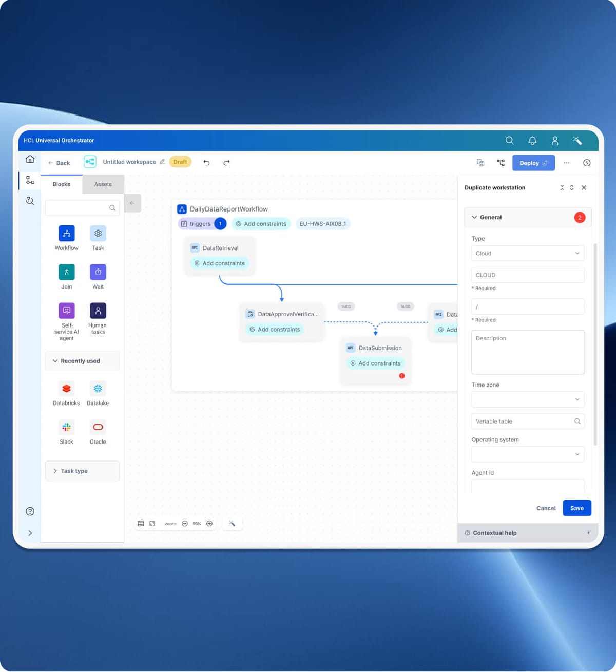Click the Deploy button
Screen dimensions: 616x672
[533, 163]
